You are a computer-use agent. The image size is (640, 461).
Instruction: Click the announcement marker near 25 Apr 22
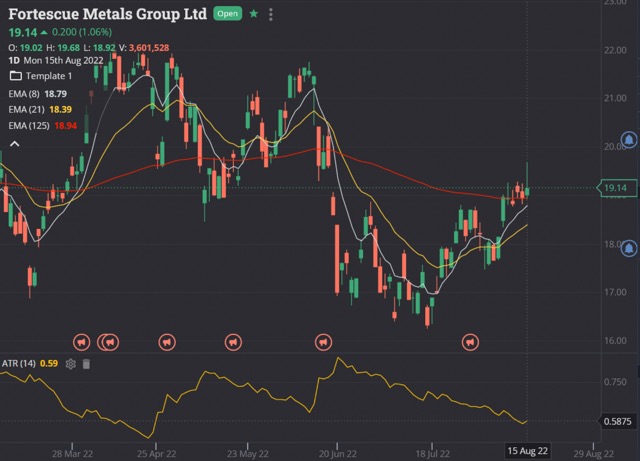point(166,342)
